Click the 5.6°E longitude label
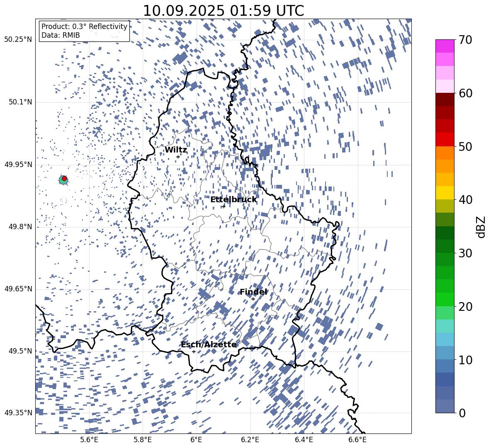The width and height of the screenshot is (491, 448). pyautogui.click(x=89, y=440)
